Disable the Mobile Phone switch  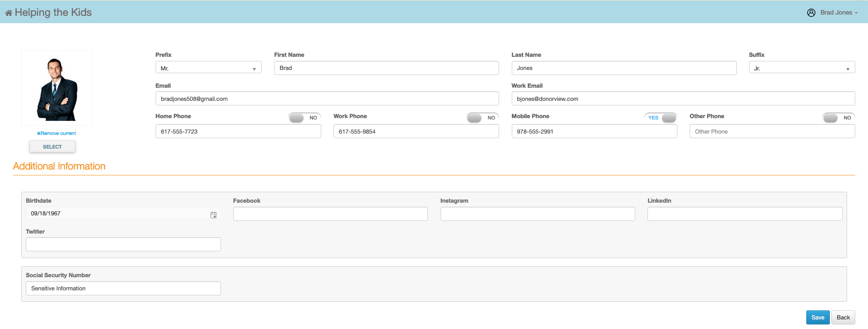coord(661,118)
